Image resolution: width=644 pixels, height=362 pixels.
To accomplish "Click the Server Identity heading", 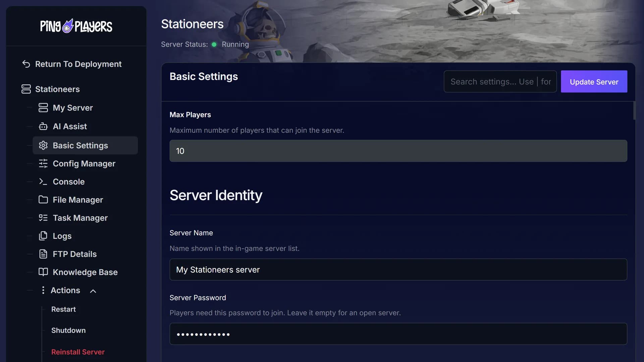I will point(216,195).
